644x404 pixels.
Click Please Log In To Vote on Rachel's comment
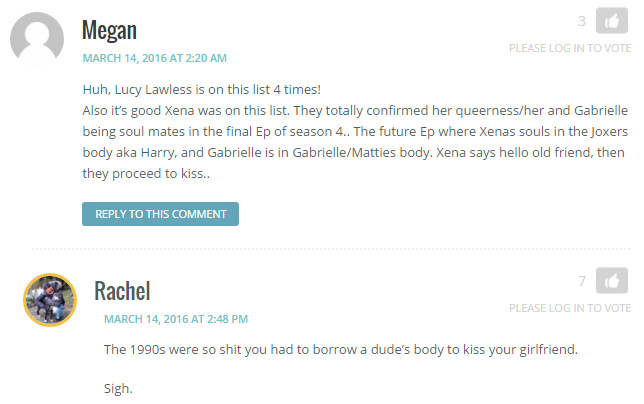(x=570, y=308)
